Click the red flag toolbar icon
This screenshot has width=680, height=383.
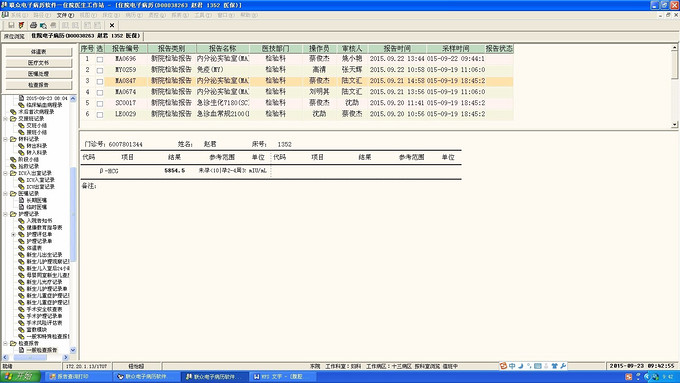click(21, 25)
